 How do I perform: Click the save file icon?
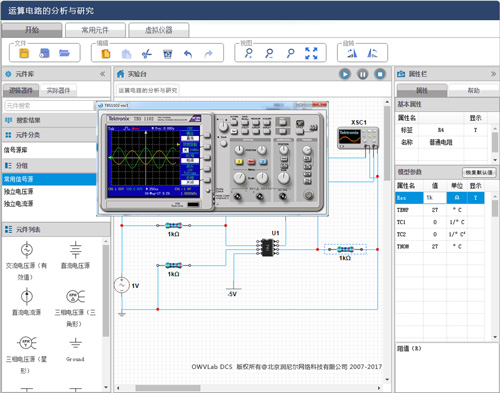click(x=44, y=53)
